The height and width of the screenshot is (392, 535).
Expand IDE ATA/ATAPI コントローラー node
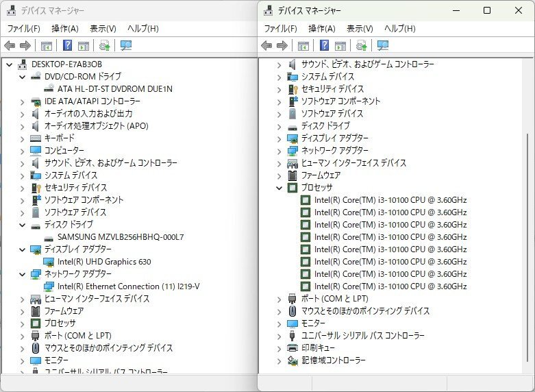click(x=23, y=101)
